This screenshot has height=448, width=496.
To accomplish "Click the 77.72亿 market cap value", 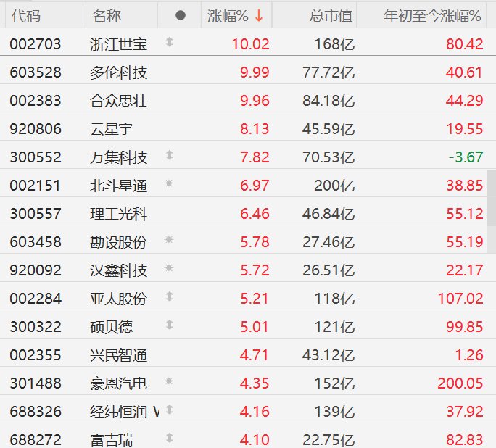I will tap(328, 72).
